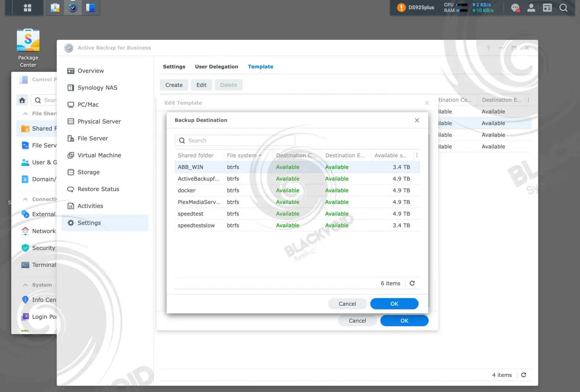Open the notifications chat icon

coord(515,8)
